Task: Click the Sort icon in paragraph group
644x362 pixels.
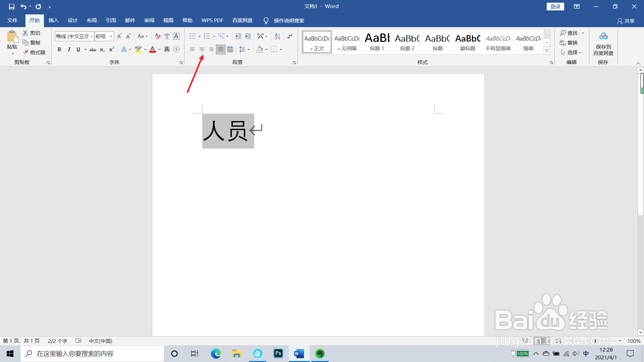Action: (x=277, y=36)
